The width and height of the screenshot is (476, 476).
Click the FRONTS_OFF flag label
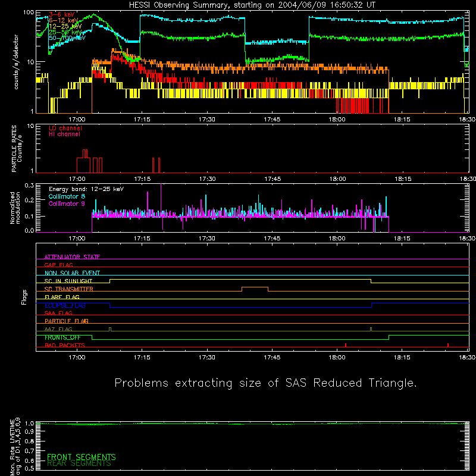pos(62,337)
